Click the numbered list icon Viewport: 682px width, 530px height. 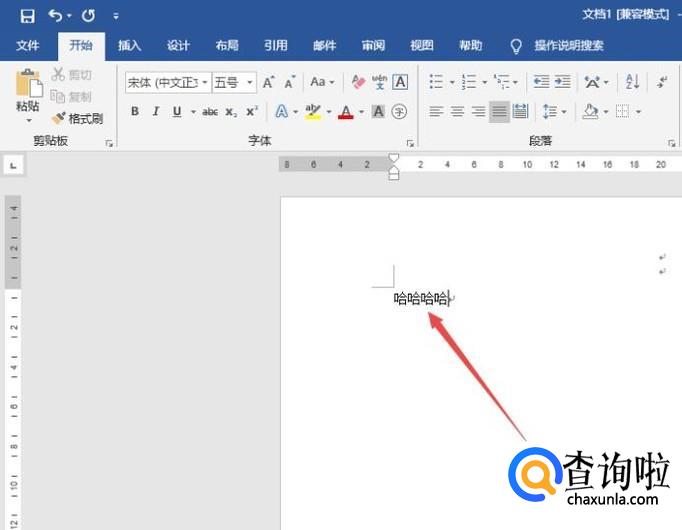(x=469, y=82)
